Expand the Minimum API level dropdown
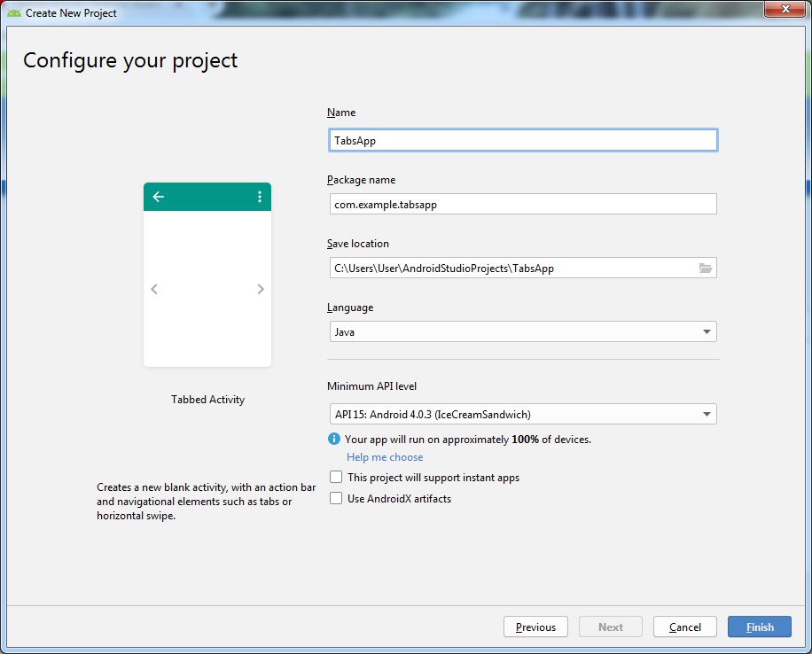This screenshot has width=812, height=654. click(x=521, y=414)
